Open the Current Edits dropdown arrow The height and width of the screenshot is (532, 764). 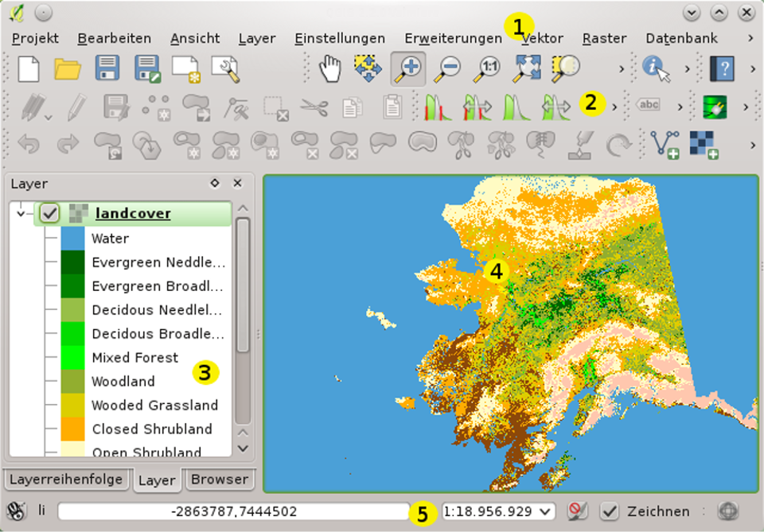(x=48, y=118)
